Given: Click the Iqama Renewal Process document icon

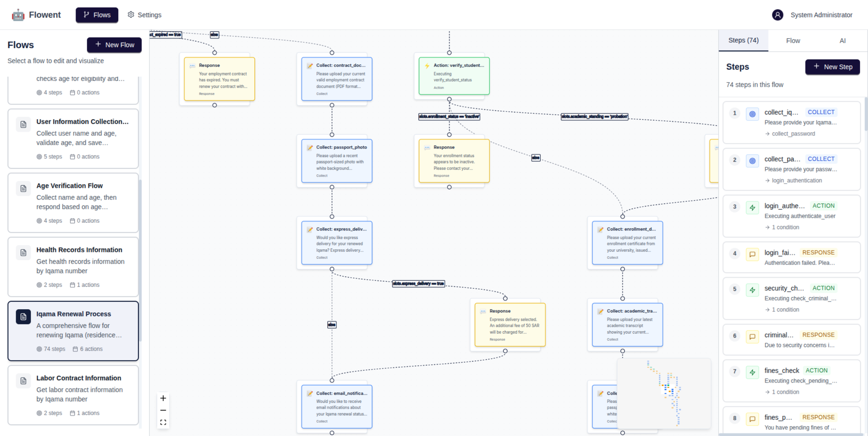Looking at the screenshot, I should click(23, 317).
